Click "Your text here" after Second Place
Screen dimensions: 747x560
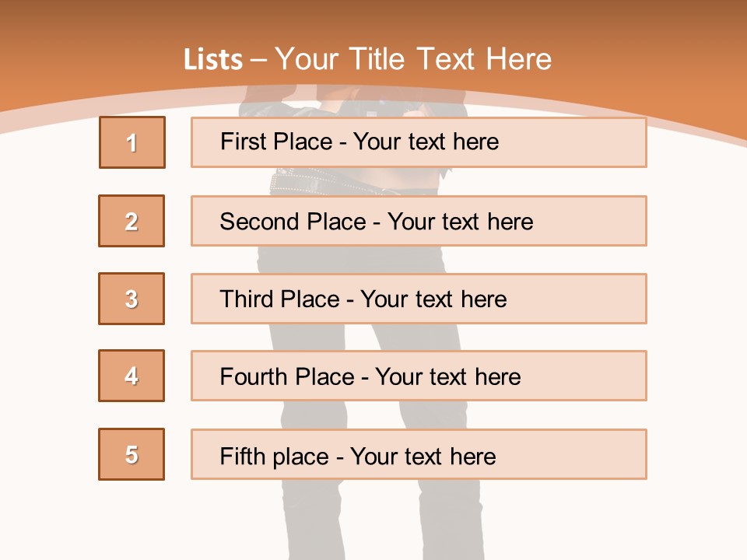461,222
